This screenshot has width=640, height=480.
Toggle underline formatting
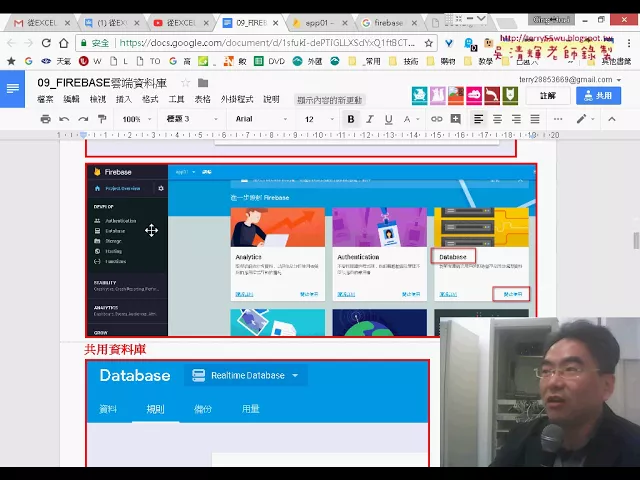point(389,119)
